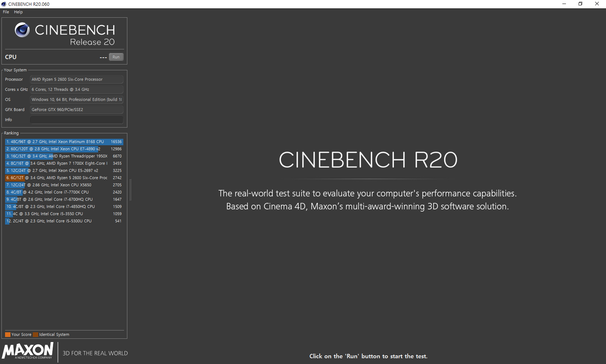The height and width of the screenshot is (364, 606).
Task: Open the Help menu
Action: pos(18,12)
